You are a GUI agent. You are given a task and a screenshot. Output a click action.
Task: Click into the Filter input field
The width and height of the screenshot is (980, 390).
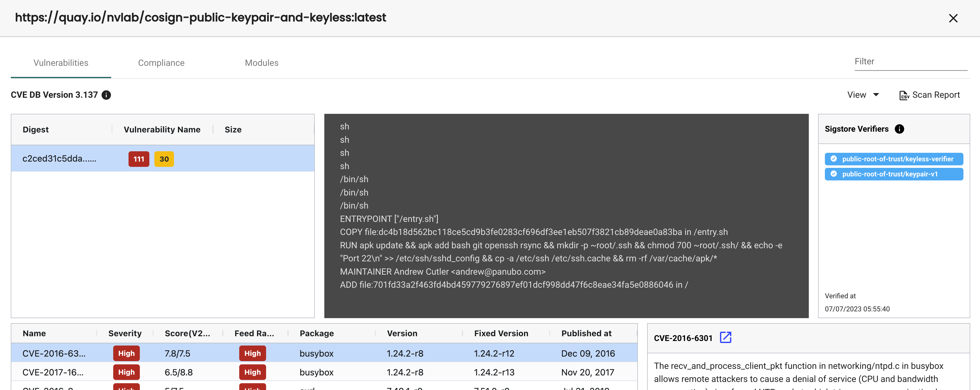tap(910, 62)
